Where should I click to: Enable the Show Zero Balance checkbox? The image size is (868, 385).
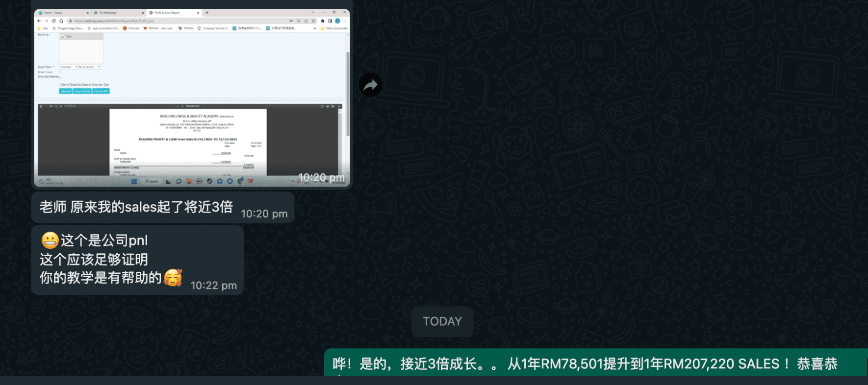(60, 77)
